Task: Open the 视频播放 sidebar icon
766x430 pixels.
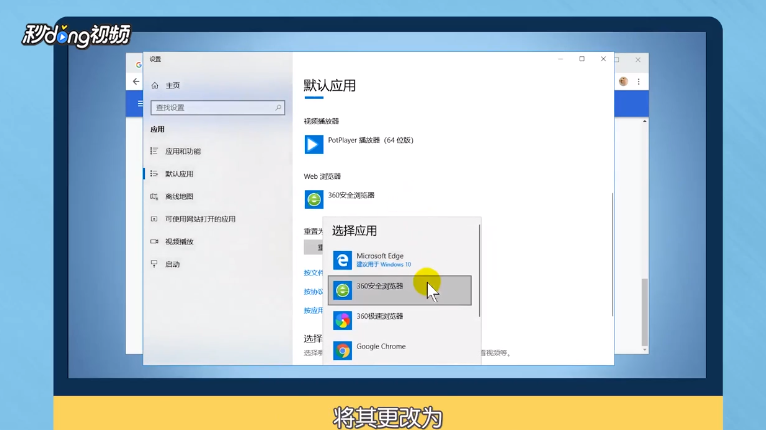Action: [x=154, y=241]
